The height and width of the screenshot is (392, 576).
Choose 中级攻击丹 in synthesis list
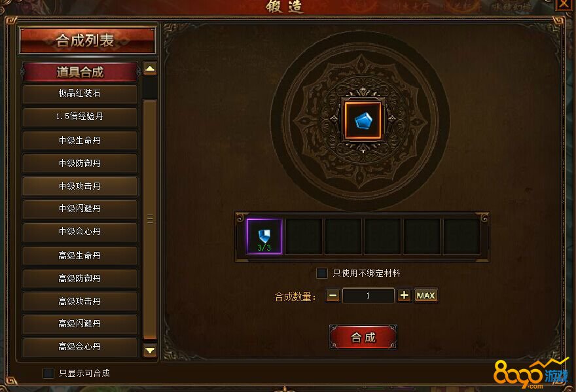coord(80,187)
